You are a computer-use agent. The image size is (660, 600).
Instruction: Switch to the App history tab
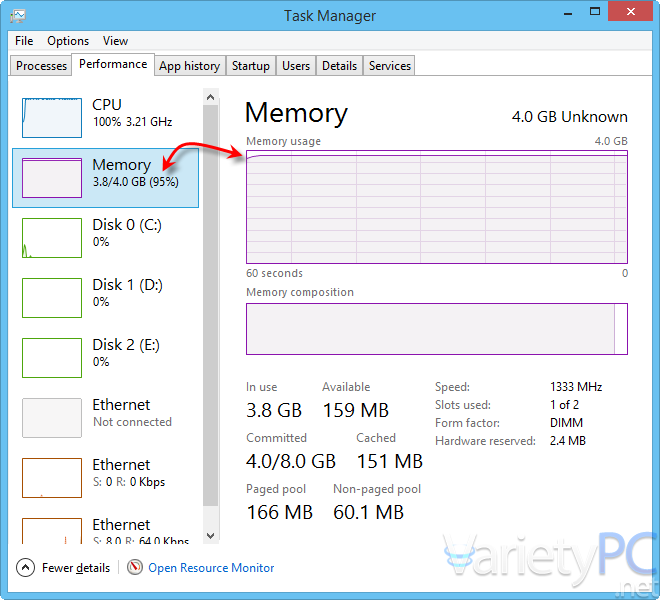point(190,66)
